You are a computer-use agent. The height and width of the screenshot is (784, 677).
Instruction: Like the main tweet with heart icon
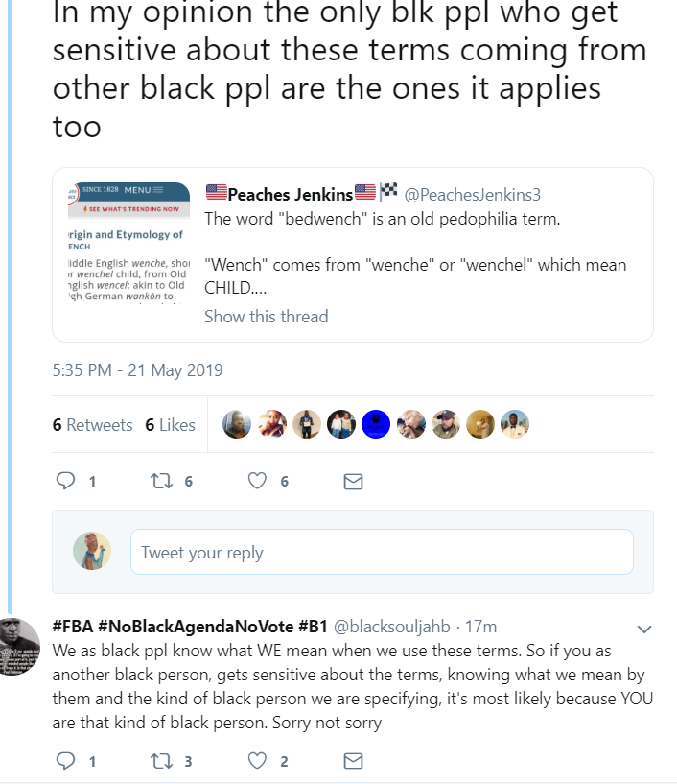257,481
